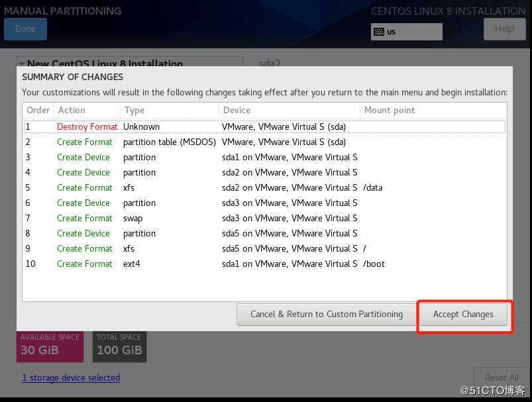Click the sda2 device cell with partition type
Image resolution: width=532 pixels, height=402 pixels.
[x=290, y=173]
